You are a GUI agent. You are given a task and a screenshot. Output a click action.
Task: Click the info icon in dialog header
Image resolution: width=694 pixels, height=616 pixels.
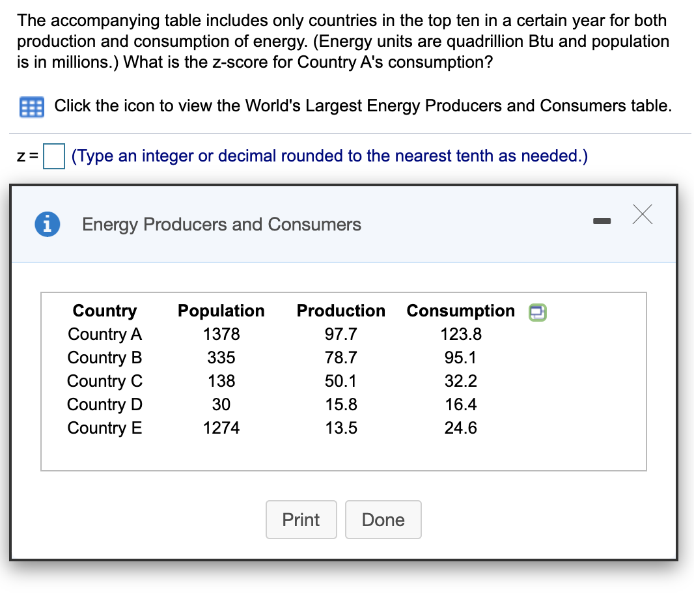48,224
